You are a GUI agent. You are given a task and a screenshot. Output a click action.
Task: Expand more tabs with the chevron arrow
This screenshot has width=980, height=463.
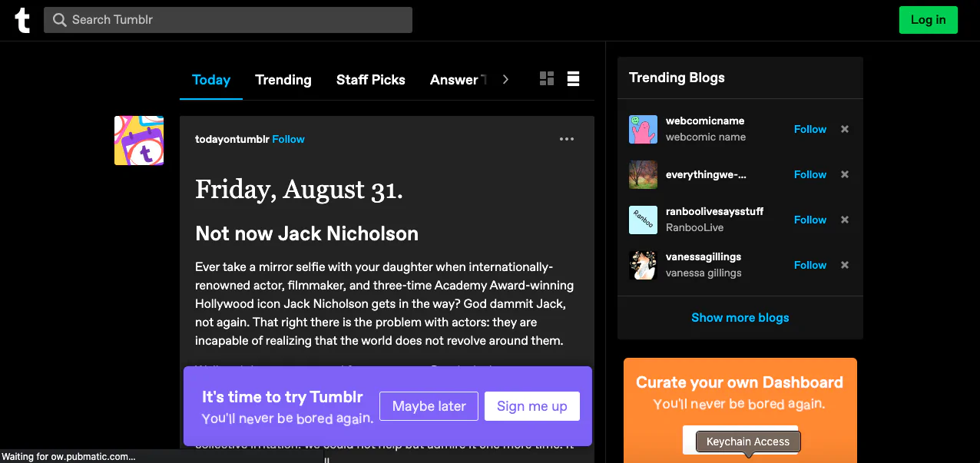505,79
